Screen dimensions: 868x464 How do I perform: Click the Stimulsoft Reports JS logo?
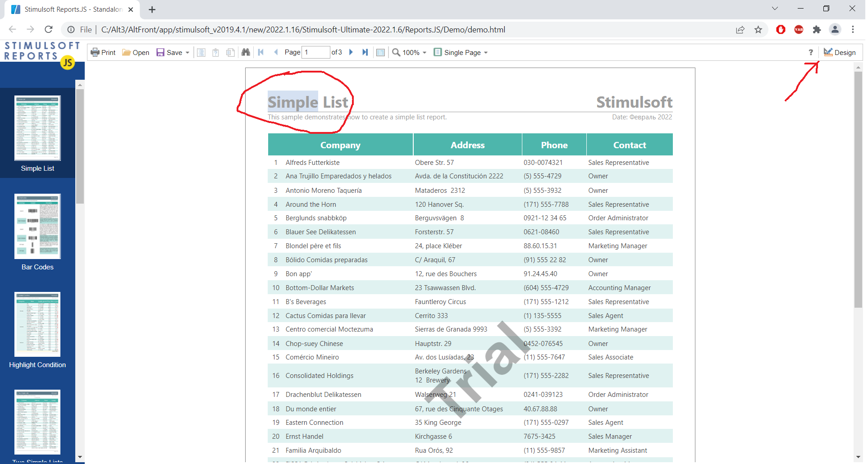point(42,55)
